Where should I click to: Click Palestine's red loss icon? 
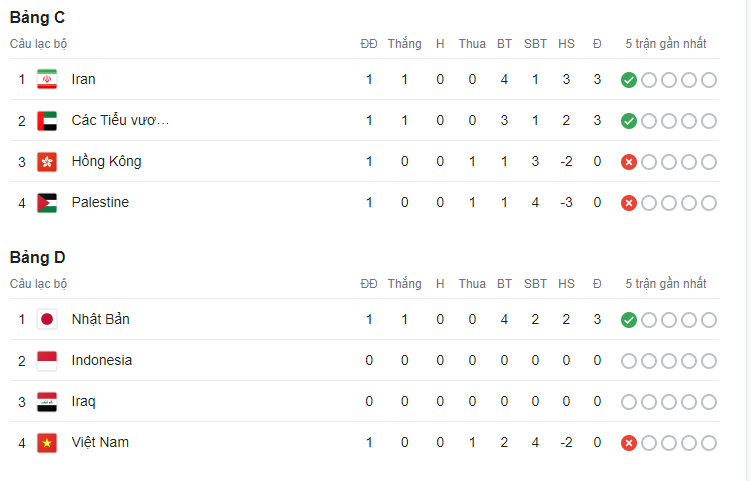point(629,203)
